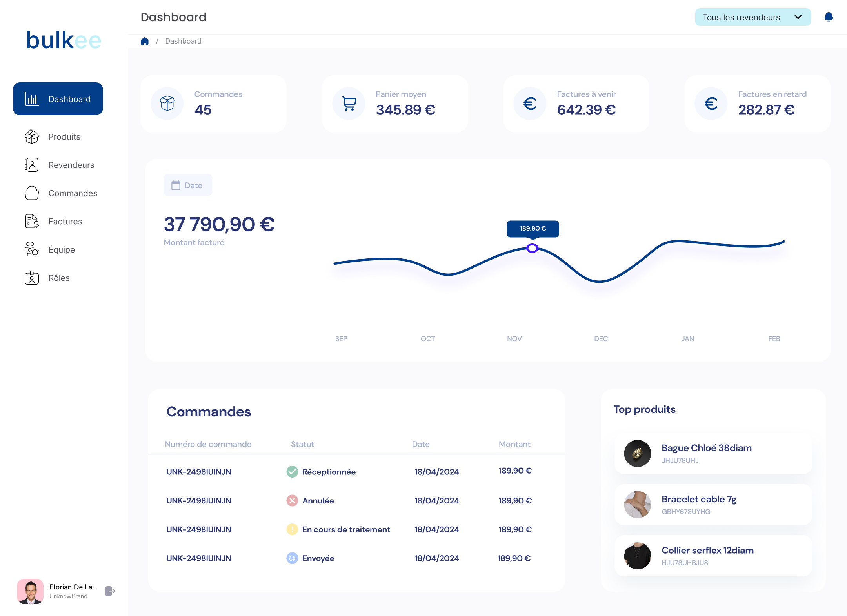Click the notification bell icon

pyautogui.click(x=828, y=17)
